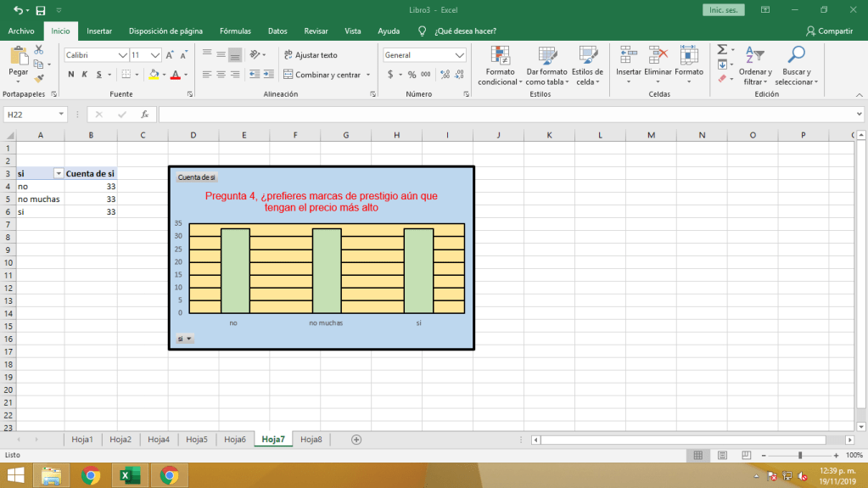Image resolution: width=868 pixels, height=488 pixels.
Task: Click the Cut scissors icon
Action: click(x=38, y=53)
